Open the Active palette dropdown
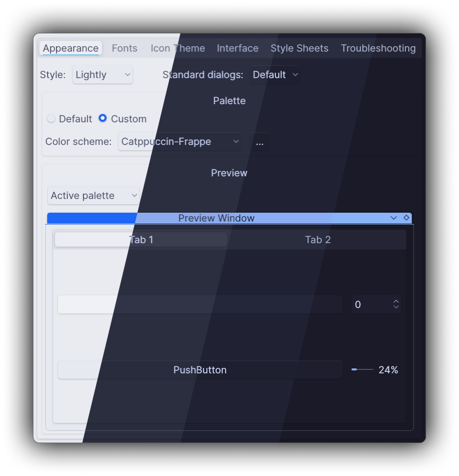This screenshot has width=459, height=476. point(93,196)
